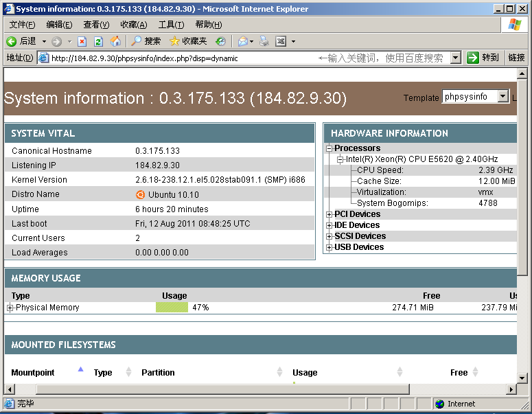Click the 链接 (Links) toolbar label
532x414 pixels.
click(x=516, y=58)
